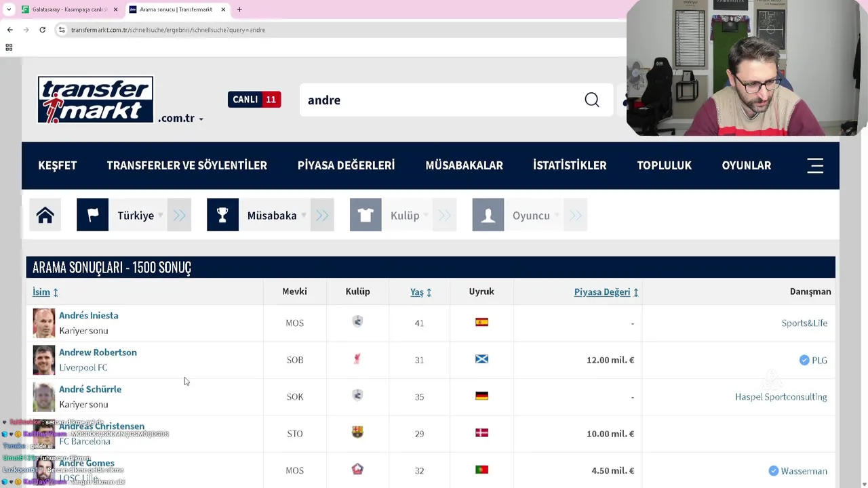Screen dimensions: 868x488
Task: Open the PİYASA DEĞERLERİ menu
Action: [x=346, y=165]
